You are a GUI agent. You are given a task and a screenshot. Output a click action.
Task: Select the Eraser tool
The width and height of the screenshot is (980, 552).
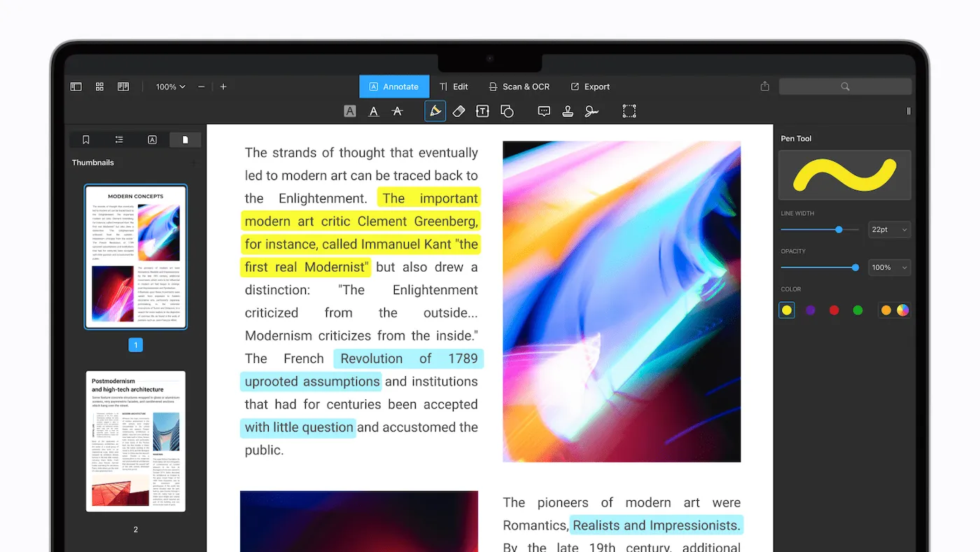pos(458,111)
